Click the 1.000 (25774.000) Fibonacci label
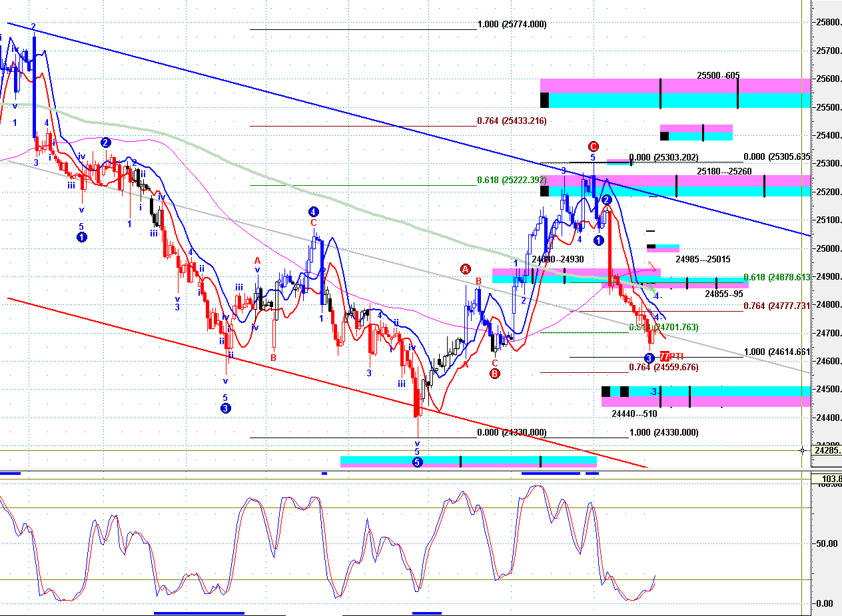Screen dimensions: 842x616 512,25
